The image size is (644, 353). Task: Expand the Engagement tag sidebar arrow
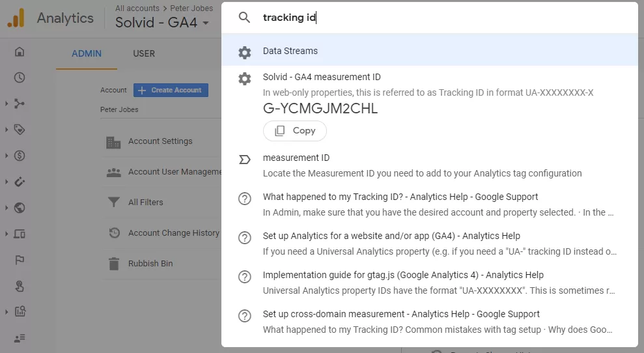pos(6,130)
